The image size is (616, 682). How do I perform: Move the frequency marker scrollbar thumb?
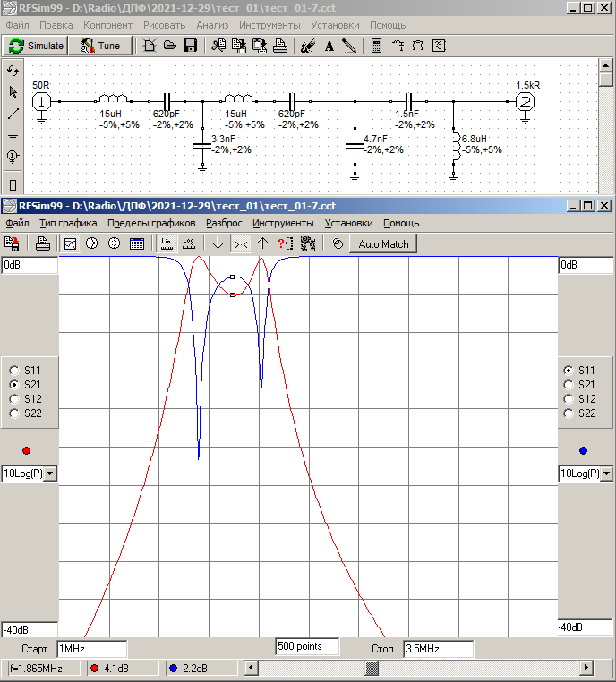coord(372,668)
